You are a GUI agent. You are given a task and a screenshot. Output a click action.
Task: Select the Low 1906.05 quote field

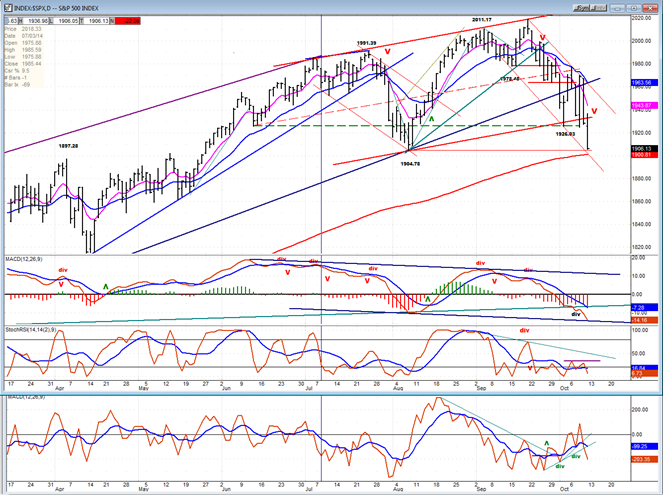coord(64,21)
